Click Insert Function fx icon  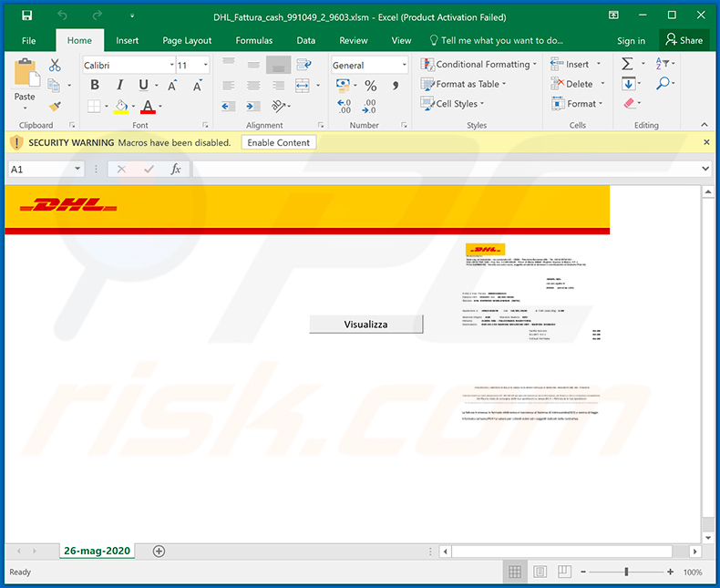point(175,169)
